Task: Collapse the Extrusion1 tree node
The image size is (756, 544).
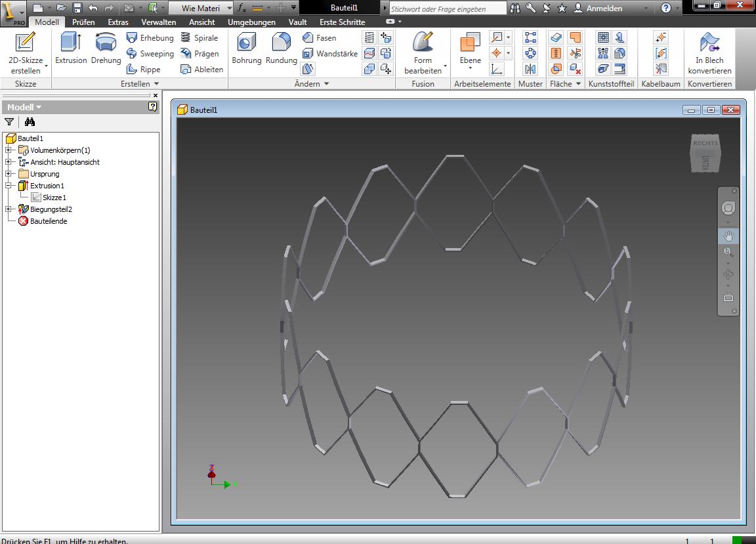Action: (9, 186)
